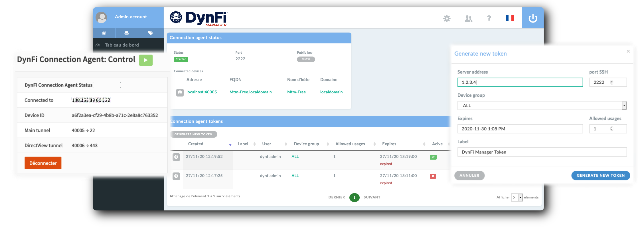Image resolution: width=644 pixels, height=227 pixels.
Task: Click the Server address field
Action: click(520, 82)
